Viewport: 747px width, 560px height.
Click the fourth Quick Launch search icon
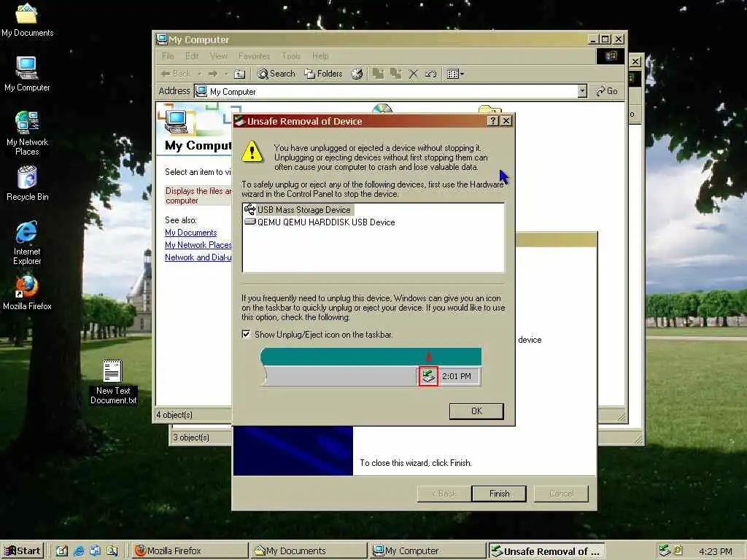point(112,551)
